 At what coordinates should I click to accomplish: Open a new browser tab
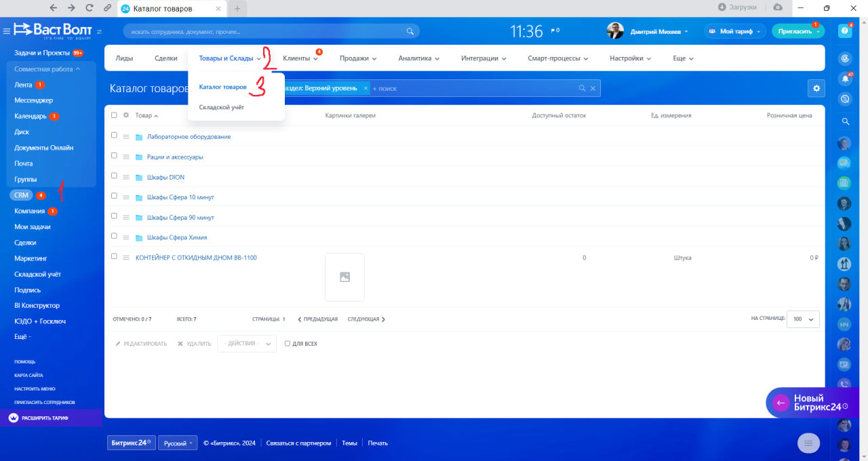point(237,8)
